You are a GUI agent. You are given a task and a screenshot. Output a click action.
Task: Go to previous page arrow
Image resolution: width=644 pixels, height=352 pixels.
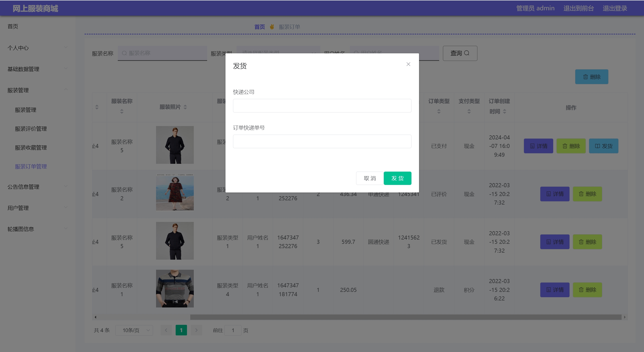tap(166, 330)
